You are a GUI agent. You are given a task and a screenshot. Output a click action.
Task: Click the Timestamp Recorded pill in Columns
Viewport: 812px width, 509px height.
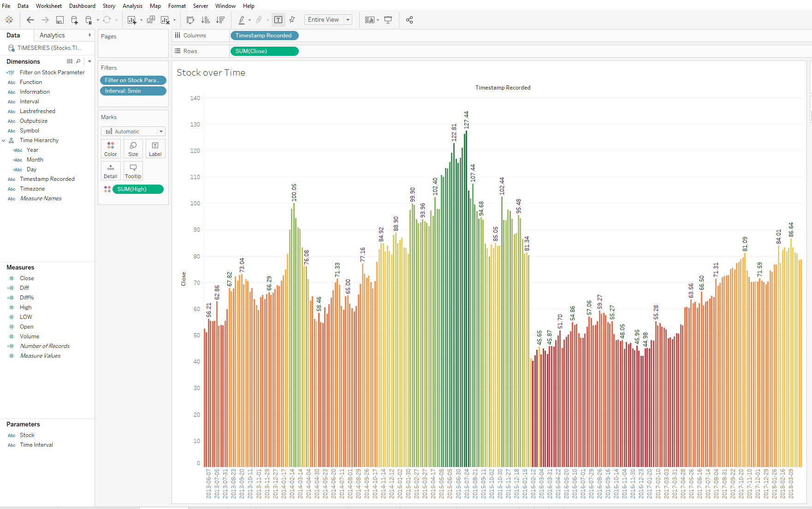click(264, 35)
